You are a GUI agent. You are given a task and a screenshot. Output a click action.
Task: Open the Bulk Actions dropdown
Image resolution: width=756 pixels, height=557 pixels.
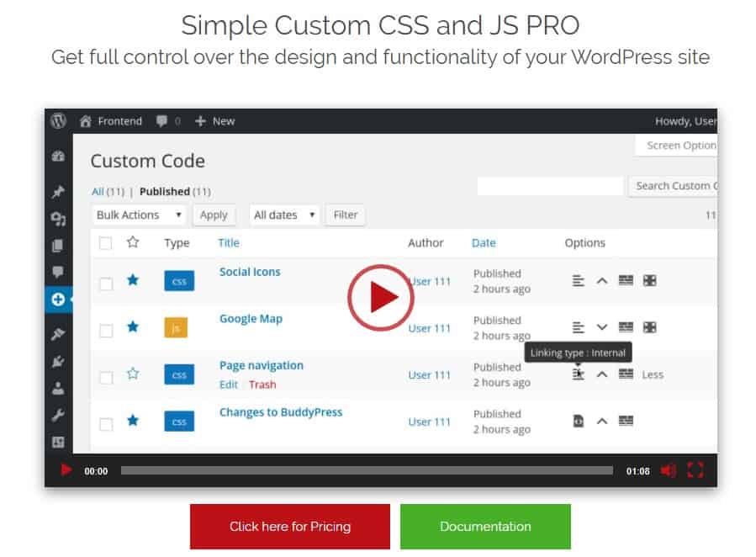139,215
